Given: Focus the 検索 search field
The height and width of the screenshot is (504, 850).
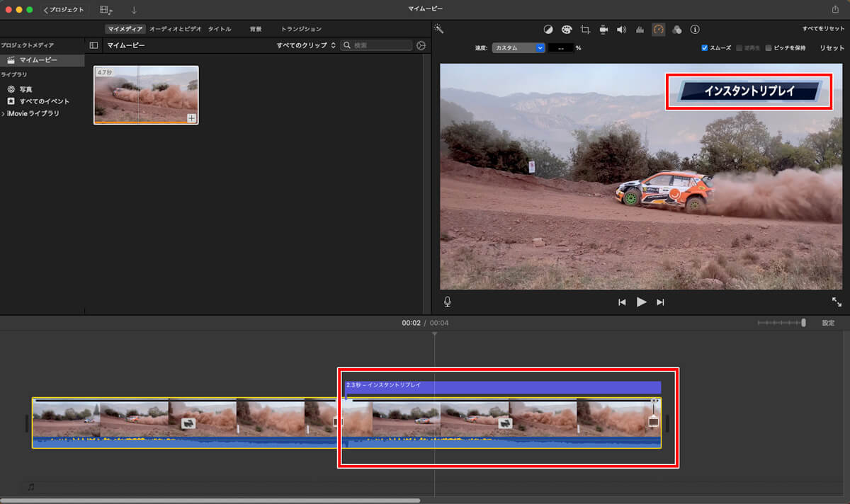Looking at the screenshot, I should 376,45.
